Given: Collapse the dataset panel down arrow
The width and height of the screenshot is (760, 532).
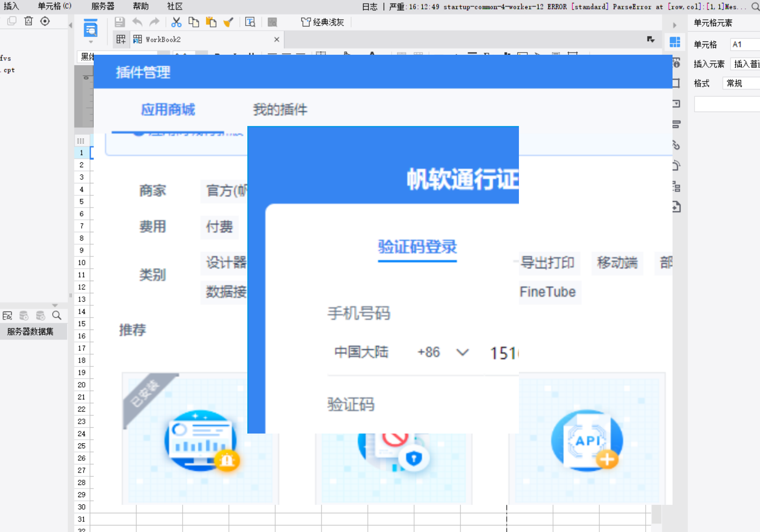Looking at the screenshot, I should [55, 305].
